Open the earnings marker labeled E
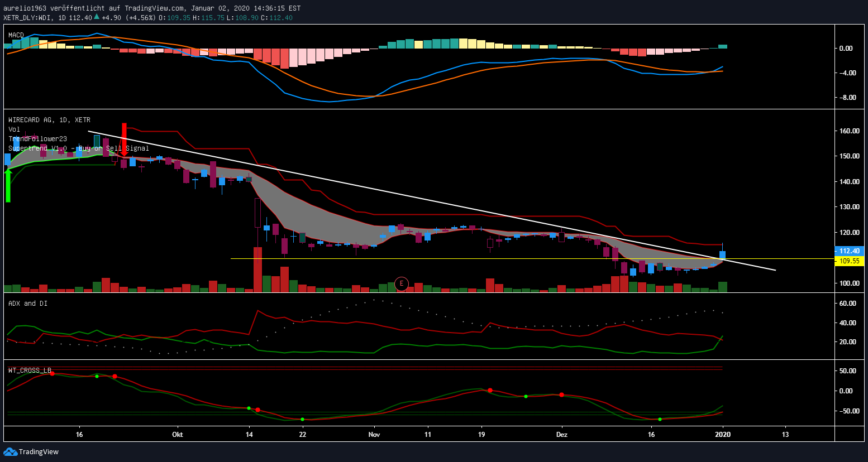 401,284
